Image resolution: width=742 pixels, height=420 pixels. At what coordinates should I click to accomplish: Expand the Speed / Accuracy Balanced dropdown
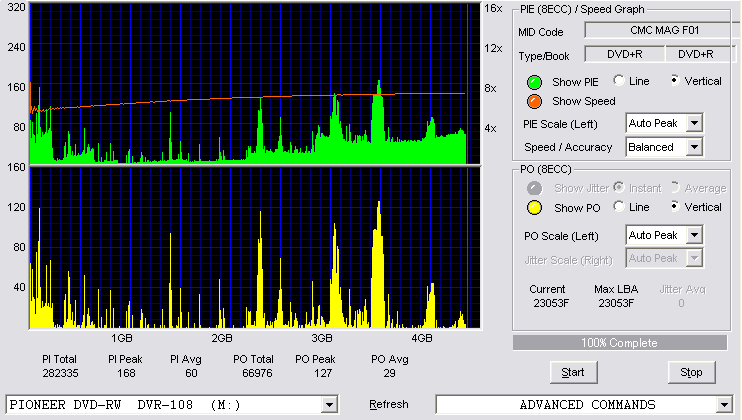(694, 147)
